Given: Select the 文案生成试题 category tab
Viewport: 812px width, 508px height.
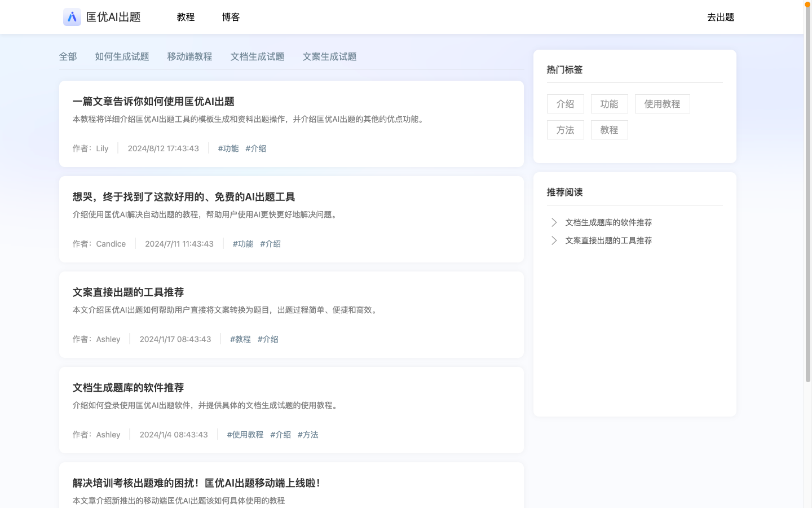Looking at the screenshot, I should click(x=329, y=56).
